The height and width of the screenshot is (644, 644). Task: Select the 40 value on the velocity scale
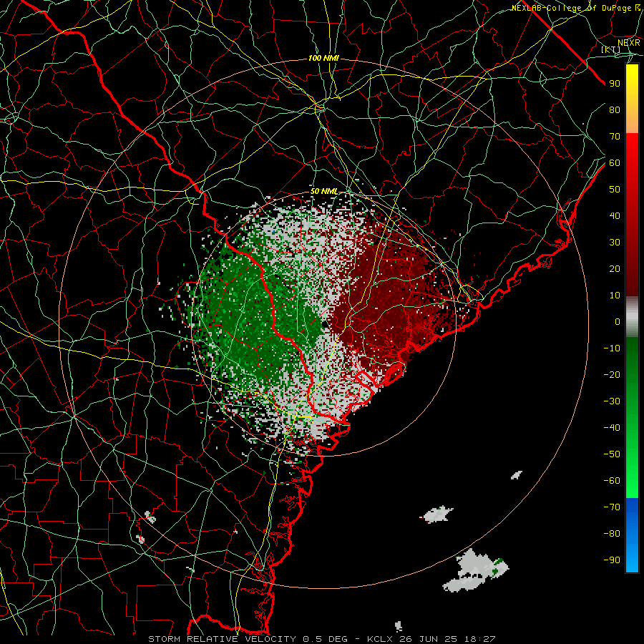[615, 215]
